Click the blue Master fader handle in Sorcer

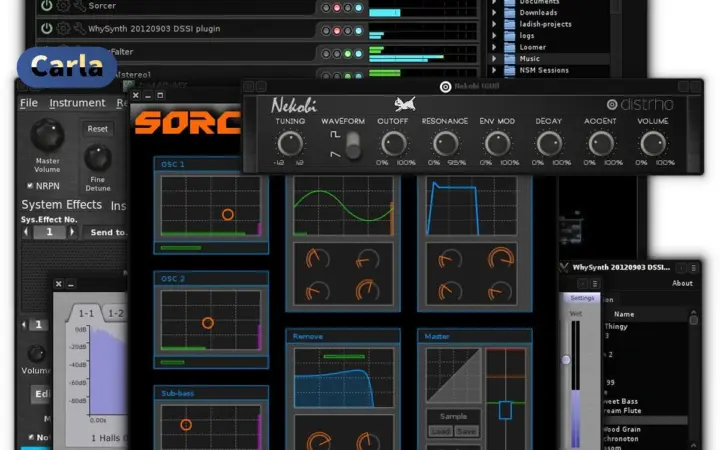point(505,410)
